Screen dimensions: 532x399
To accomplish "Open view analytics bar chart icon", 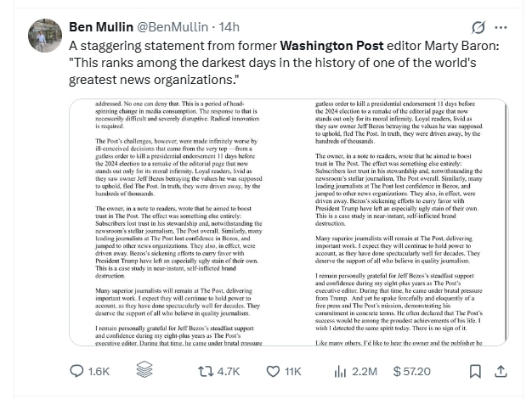I will tap(342, 371).
